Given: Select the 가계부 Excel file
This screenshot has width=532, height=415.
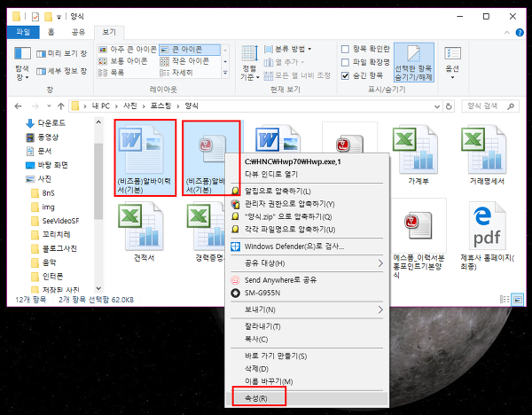Looking at the screenshot, I should click(x=419, y=156).
